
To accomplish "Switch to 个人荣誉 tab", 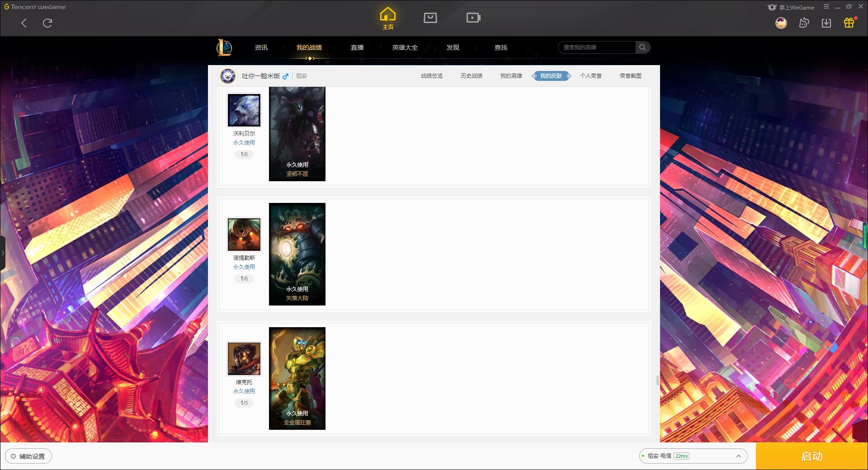I will point(591,76).
